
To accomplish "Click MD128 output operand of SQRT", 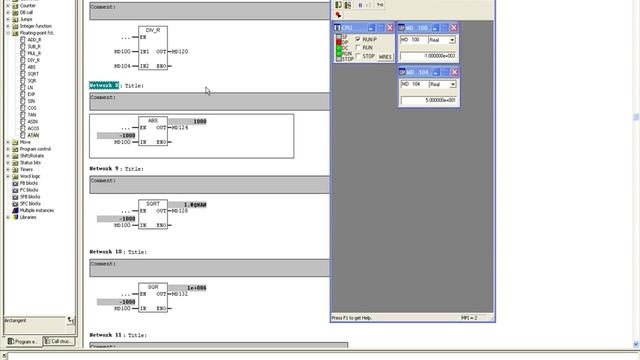I will (x=180, y=211).
